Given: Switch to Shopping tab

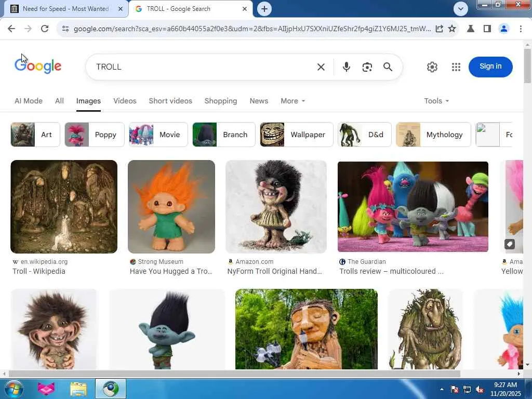Looking at the screenshot, I should [220, 101].
